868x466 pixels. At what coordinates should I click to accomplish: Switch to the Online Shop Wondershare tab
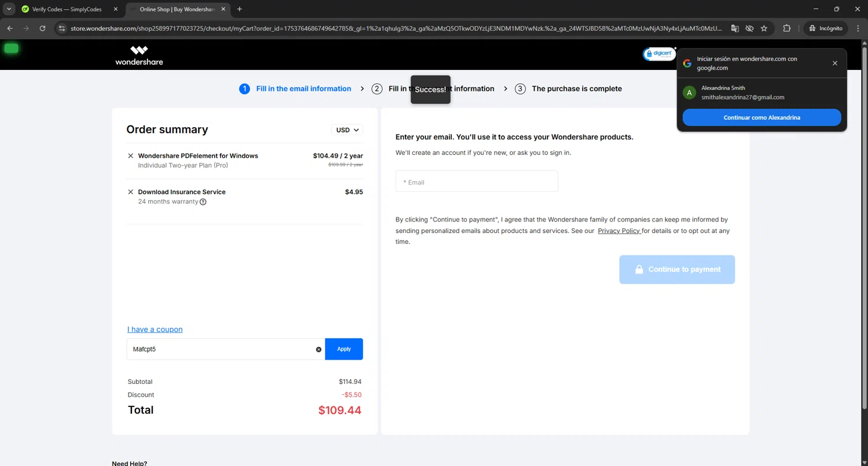point(177,9)
